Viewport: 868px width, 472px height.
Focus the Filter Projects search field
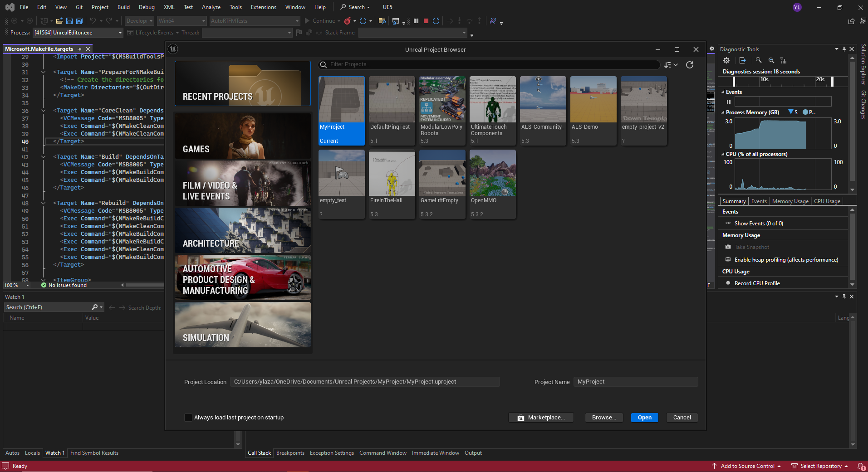coord(490,65)
